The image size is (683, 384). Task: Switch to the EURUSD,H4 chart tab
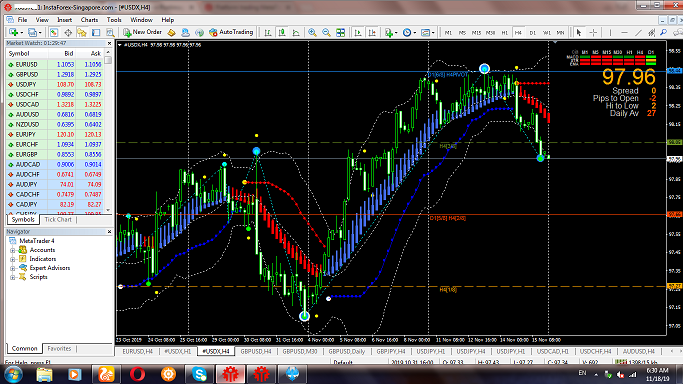[137, 351]
